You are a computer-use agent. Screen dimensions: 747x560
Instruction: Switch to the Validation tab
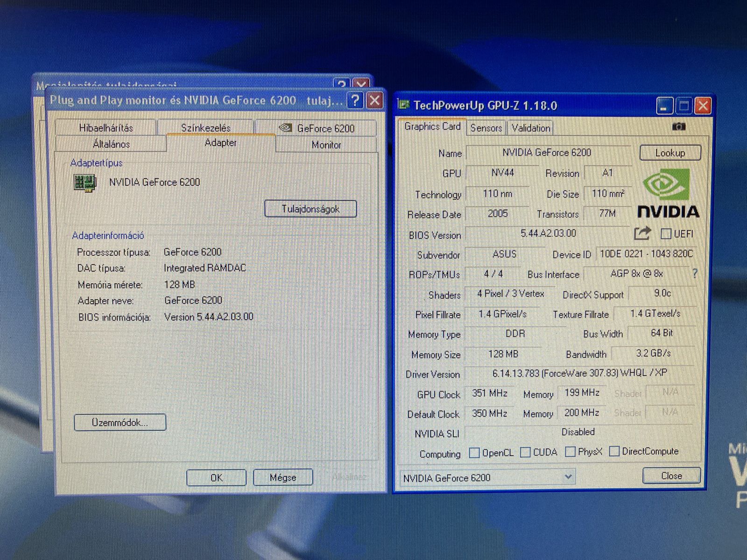coord(531,128)
